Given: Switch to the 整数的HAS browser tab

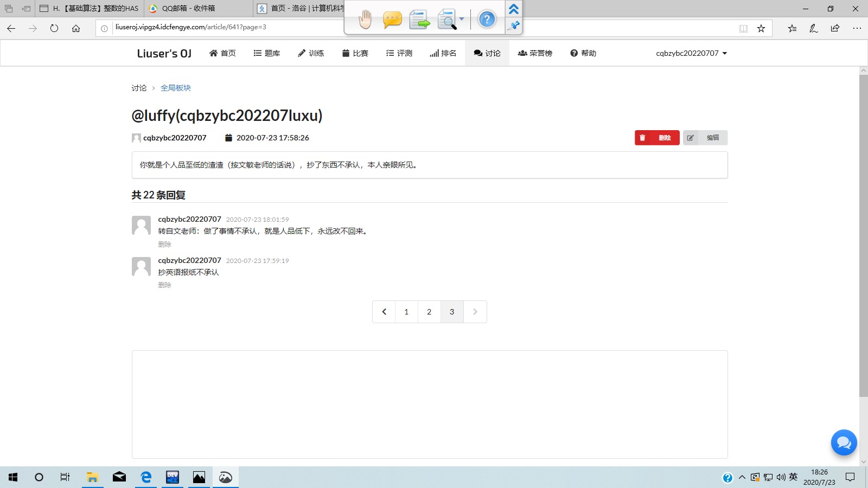Looking at the screenshot, I should [x=90, y=8].
